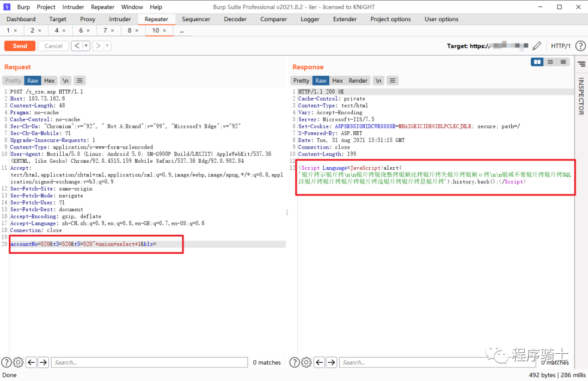Open the request message hamburger menu
This screenshot has width=588, height=381.
pyautogui.click(x=79, y=81)
